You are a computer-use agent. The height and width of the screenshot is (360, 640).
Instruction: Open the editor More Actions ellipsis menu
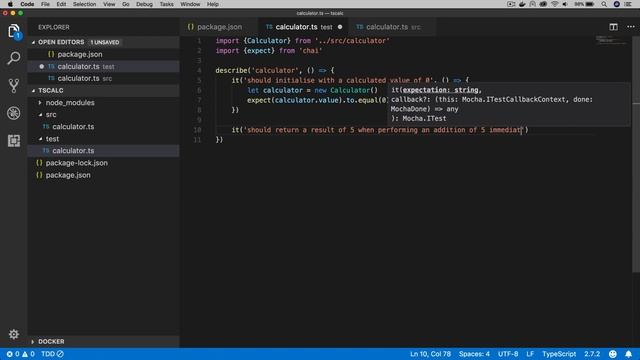[631, 27]
